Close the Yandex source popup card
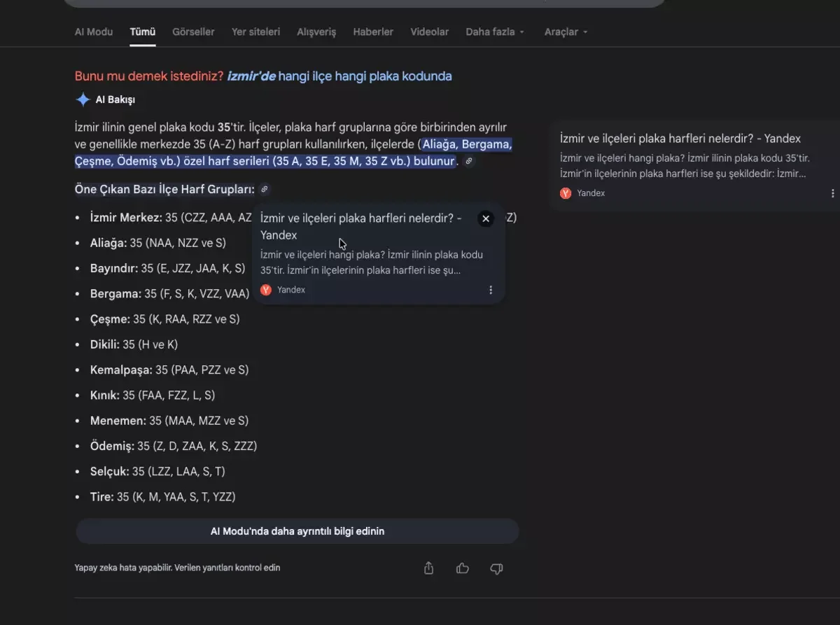Viewport: 840px width, 625px height. tap(486, 218)
